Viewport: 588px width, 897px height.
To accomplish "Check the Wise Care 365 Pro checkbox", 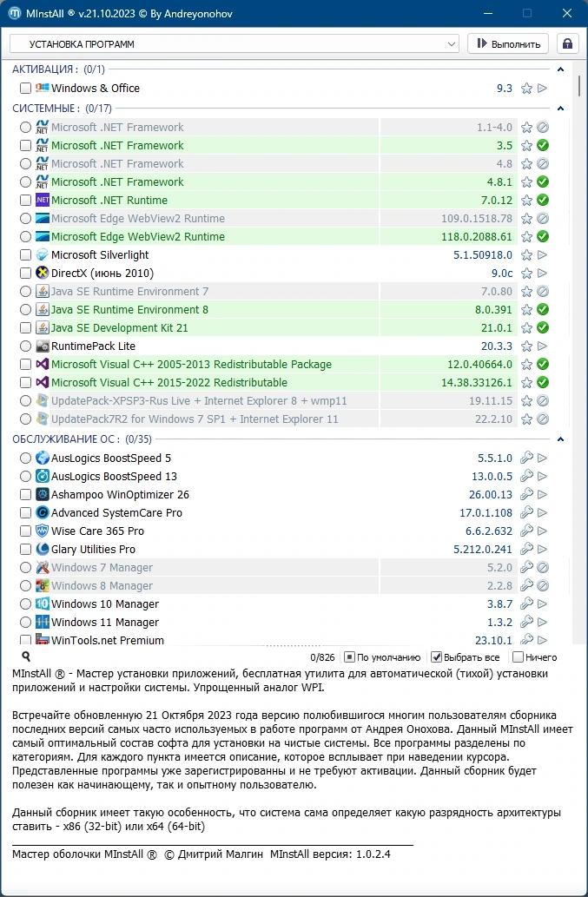I will click(25, 531).
